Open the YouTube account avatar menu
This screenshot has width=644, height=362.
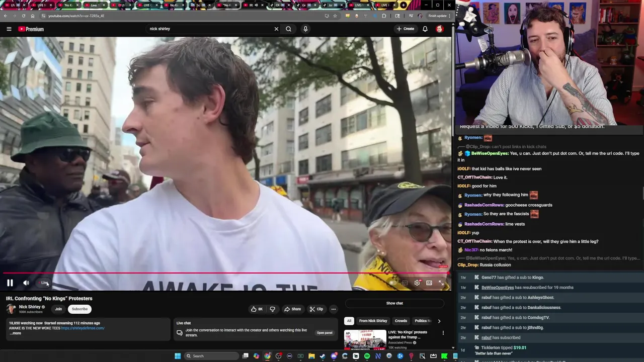pos(439,29)
